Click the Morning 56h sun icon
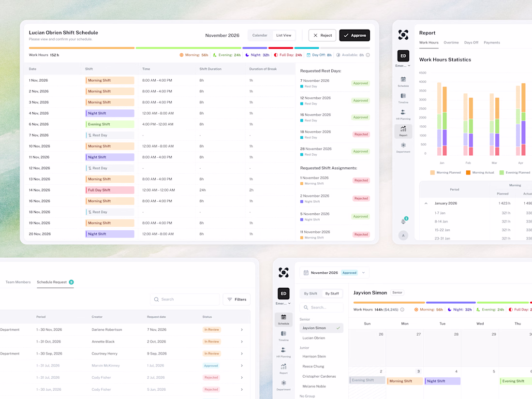Image resolution: width=532 pixels, height=399 pixels. point(181,55)
